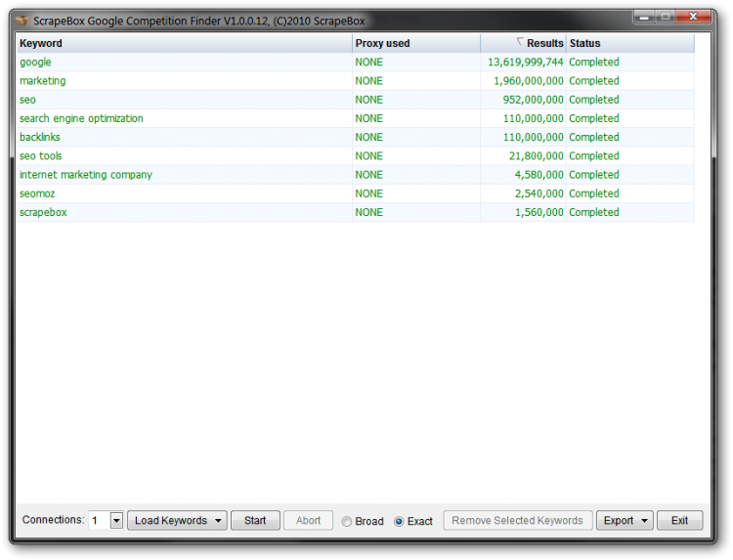This screenshot has width=733, height=560.
Task: Click Completed status in the seomoz row
Action: point(593,194)
